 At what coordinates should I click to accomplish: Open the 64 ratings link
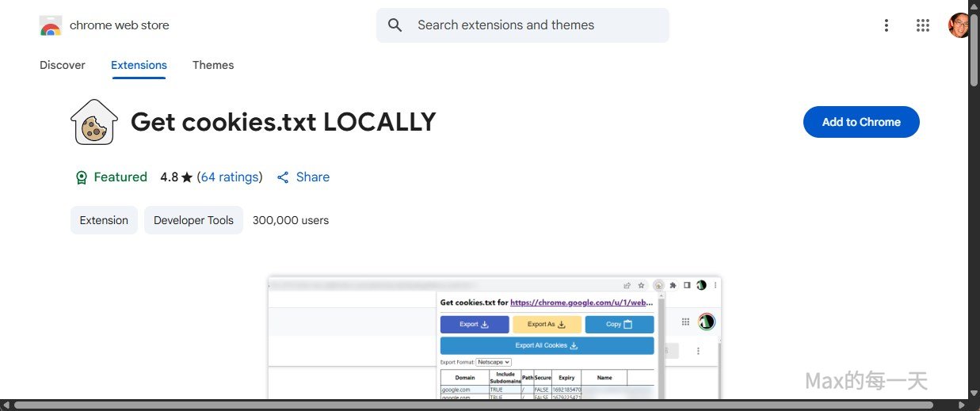pyautogui.click(x=230, y=177)
